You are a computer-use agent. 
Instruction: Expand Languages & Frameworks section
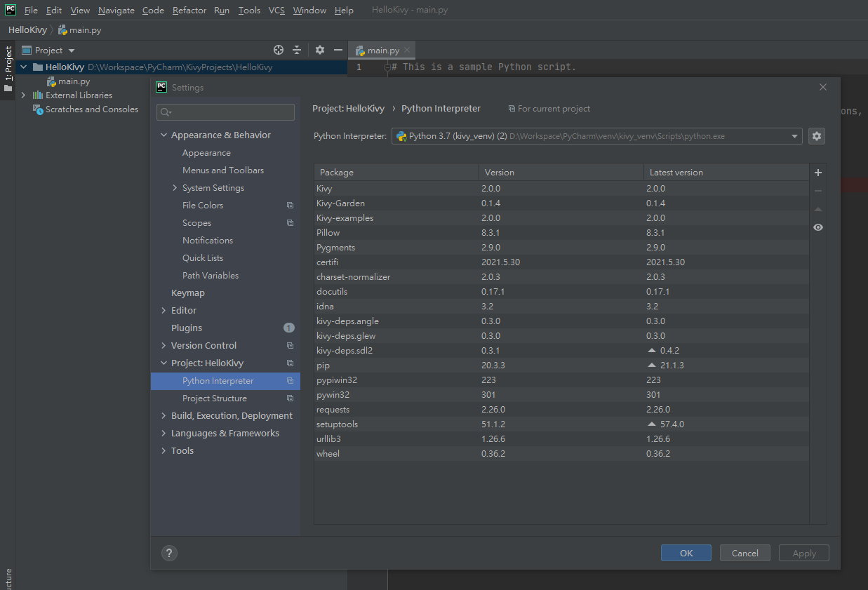163,434
